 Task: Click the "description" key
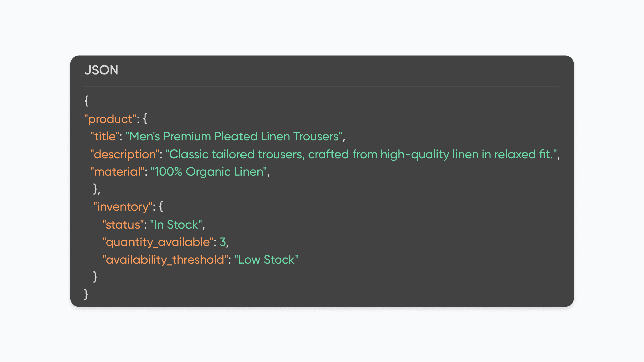[x=124, y=154]
